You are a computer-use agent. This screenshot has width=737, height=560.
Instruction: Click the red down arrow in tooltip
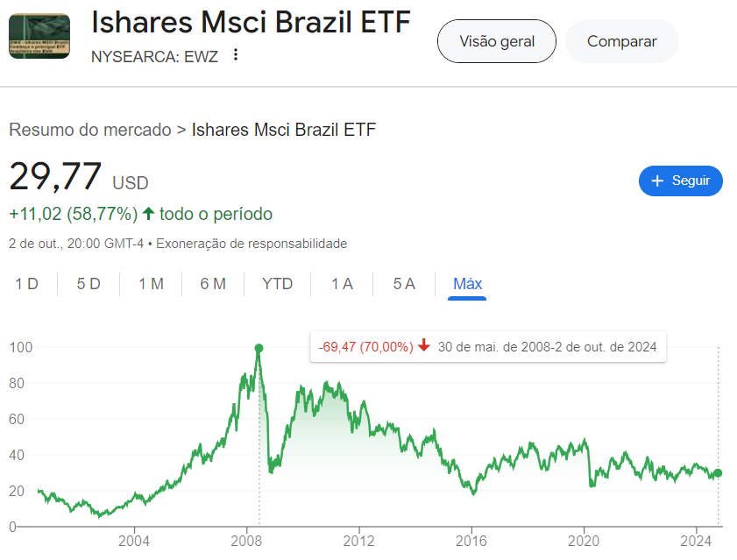click(x=424, y=346)
